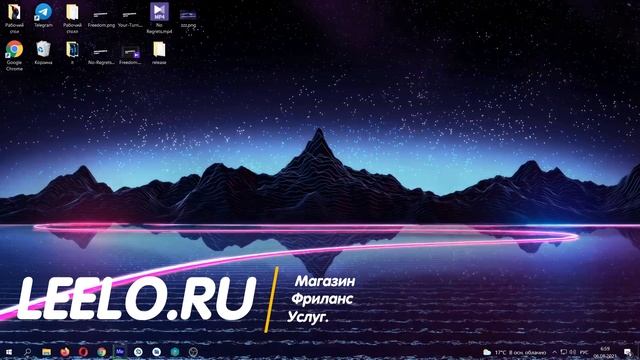Select the Freedom file with purple video badge

click(130, 56)
